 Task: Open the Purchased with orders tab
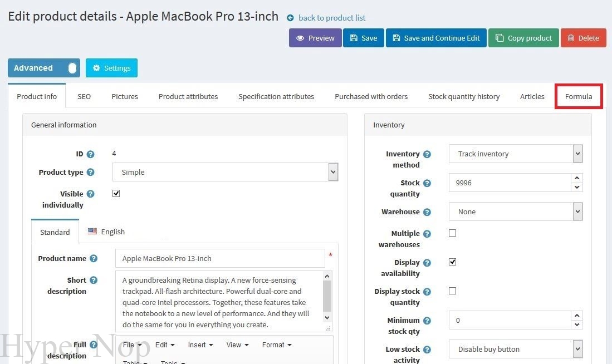(371, 96)
